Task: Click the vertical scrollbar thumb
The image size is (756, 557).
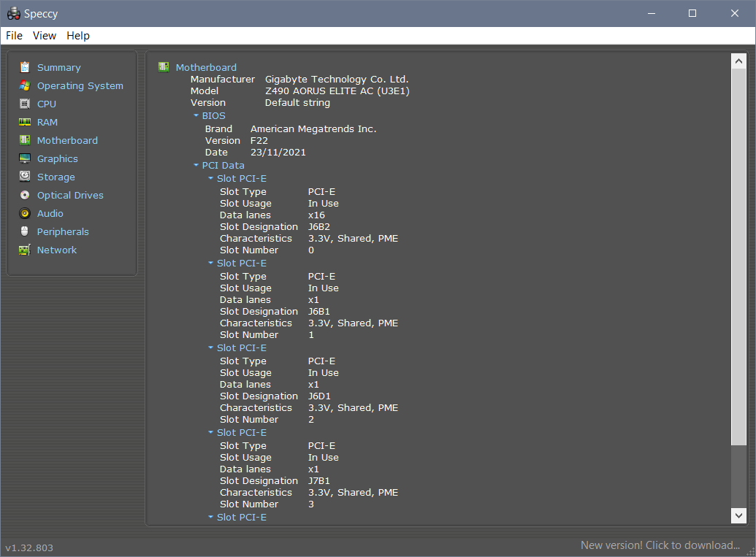Action: pyautogui.click(x=738, y=257)
